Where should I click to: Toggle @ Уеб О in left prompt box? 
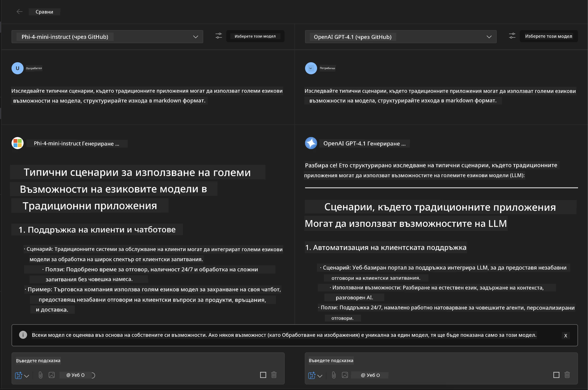pyautogui.click(x=78, y=375)
